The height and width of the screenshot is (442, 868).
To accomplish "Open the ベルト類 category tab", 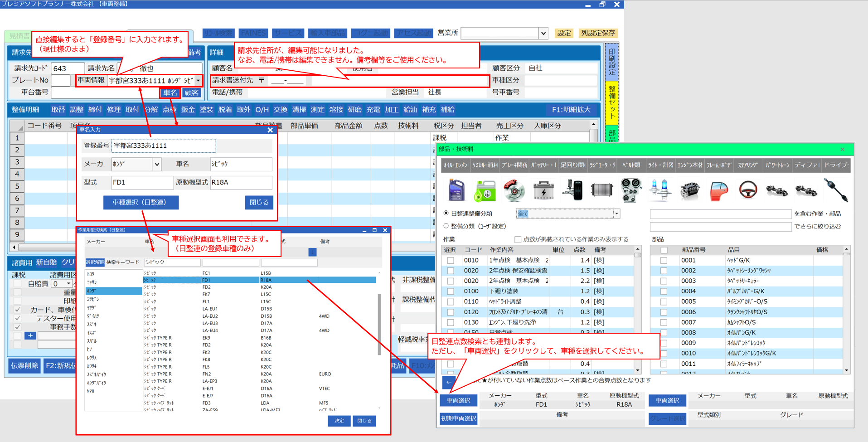I will tap(630, 165).
